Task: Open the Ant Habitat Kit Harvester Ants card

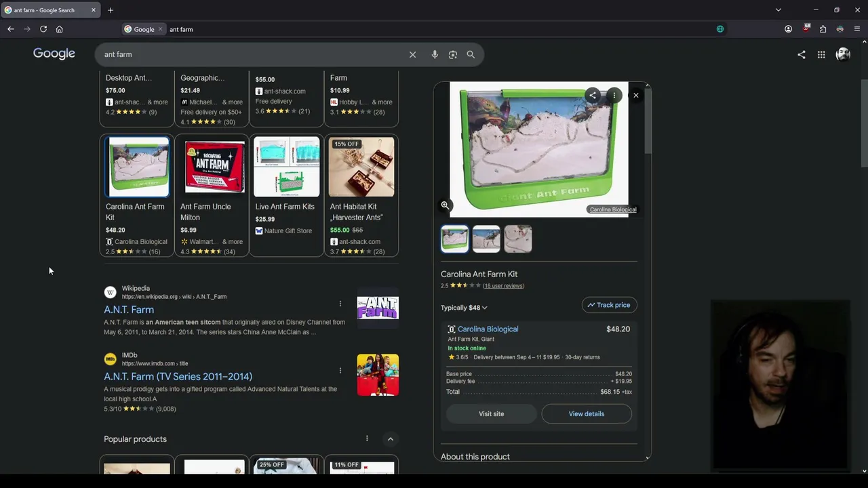Action: [361, 196]
